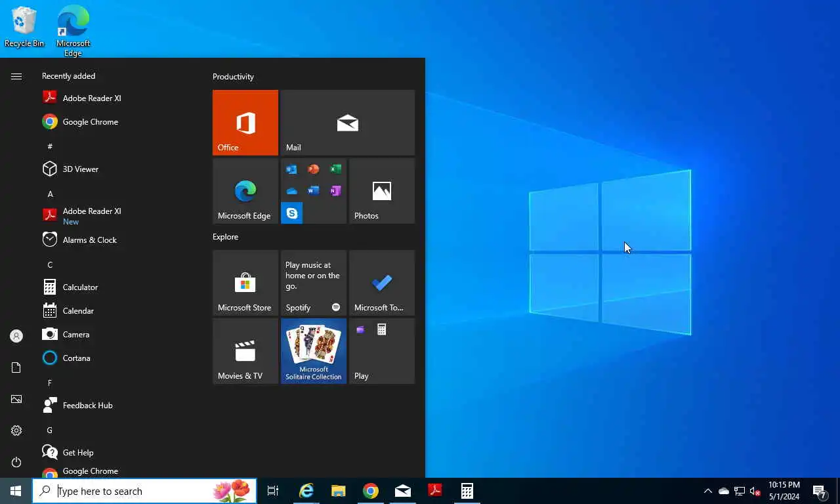840x504 pixels.
Task: Open Adobe Reader from taskbar
Action: 435,491
